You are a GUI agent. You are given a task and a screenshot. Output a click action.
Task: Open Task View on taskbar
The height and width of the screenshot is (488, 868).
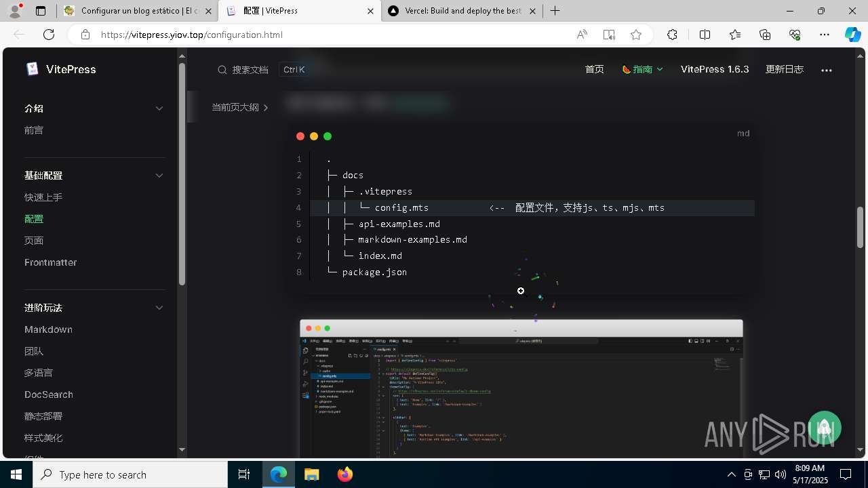pyautogui.click(x=244, y=474)
